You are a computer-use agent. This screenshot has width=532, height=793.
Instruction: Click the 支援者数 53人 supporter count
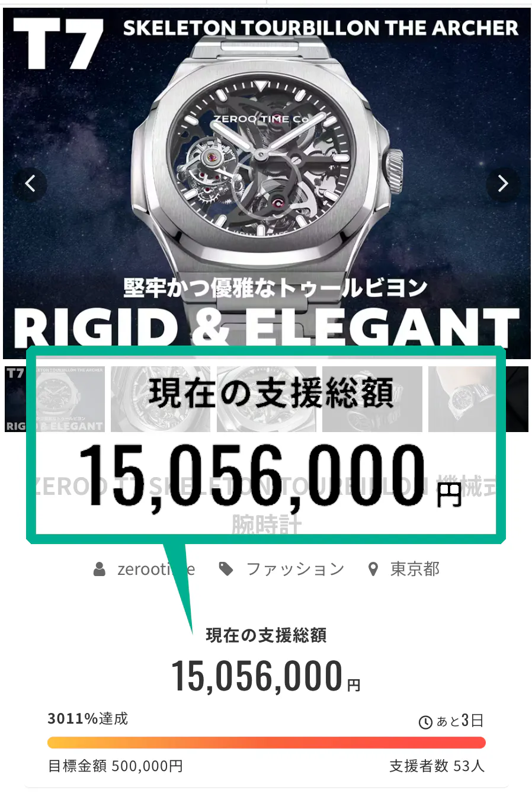click(437, 766)
